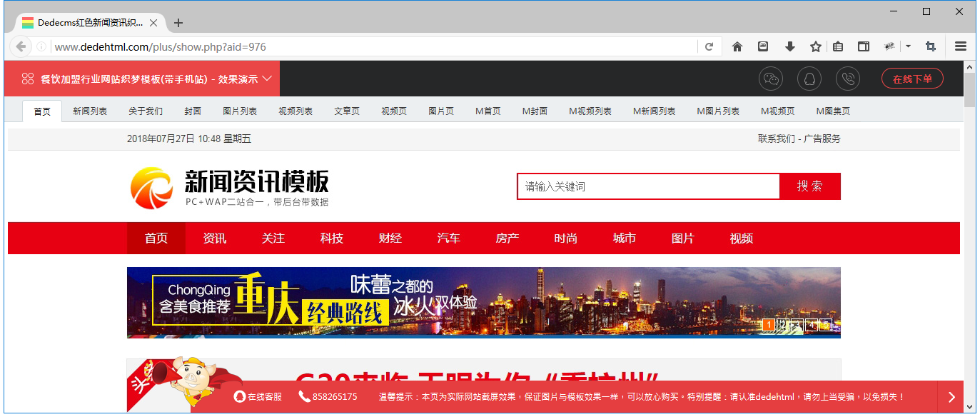Expand the 效果演示 red dropdown arrow
The width and height of the screenshot is (980, 417).
(268, 79)
